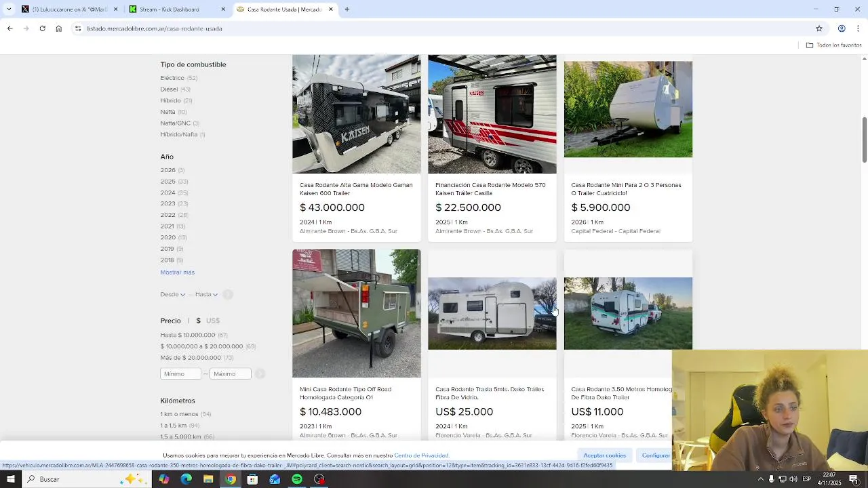Image resolution: width=868 pixels, height=488 pixels.
Task: Open site information icon in address bar
Action: coord(78,28)
